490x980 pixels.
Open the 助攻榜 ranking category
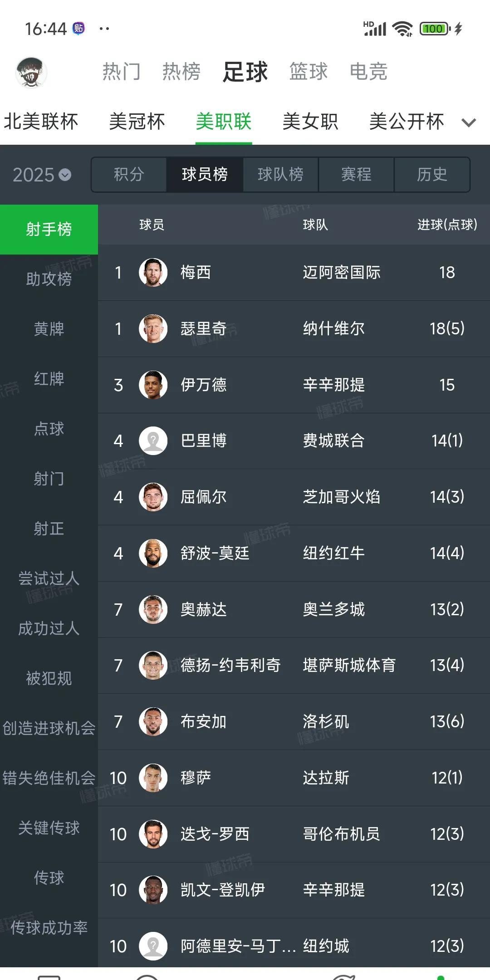click(49, 279)
